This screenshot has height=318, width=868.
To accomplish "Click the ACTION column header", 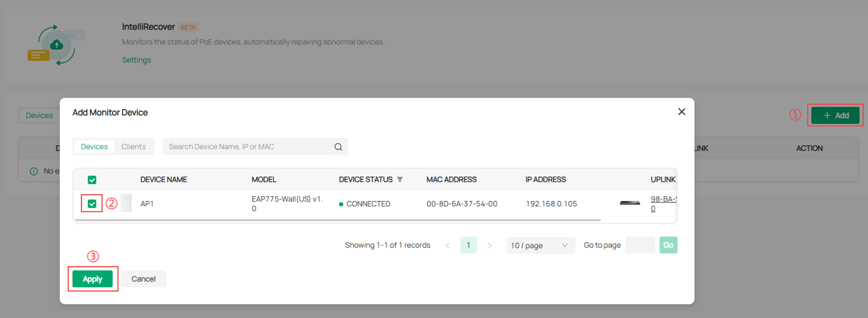I will tap(809, 148).
